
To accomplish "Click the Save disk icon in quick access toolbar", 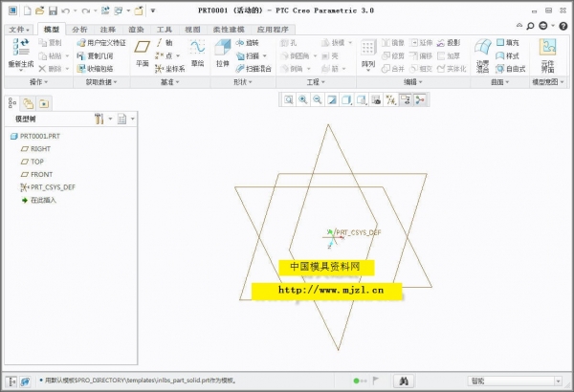I will [x=53, y=11].
